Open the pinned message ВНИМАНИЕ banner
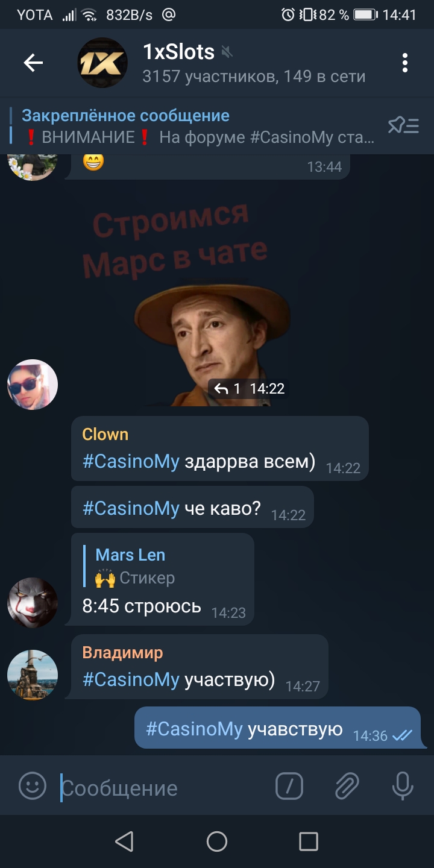434x868 pixels. click(199, 126)
